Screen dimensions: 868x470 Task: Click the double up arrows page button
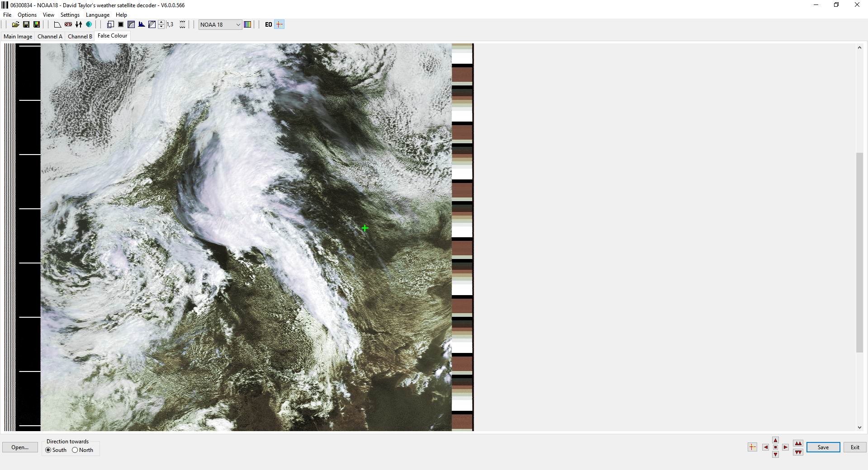tap(798, 443)
